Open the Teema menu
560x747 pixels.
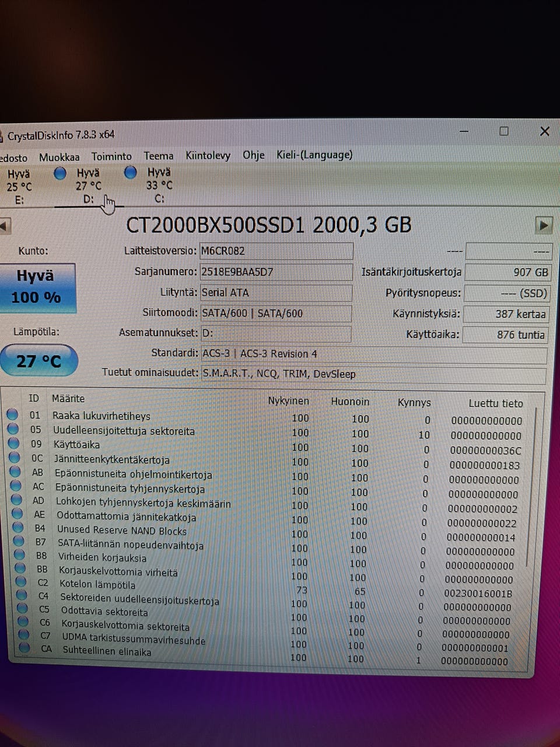pyautogui.click(x=159, y=156)
